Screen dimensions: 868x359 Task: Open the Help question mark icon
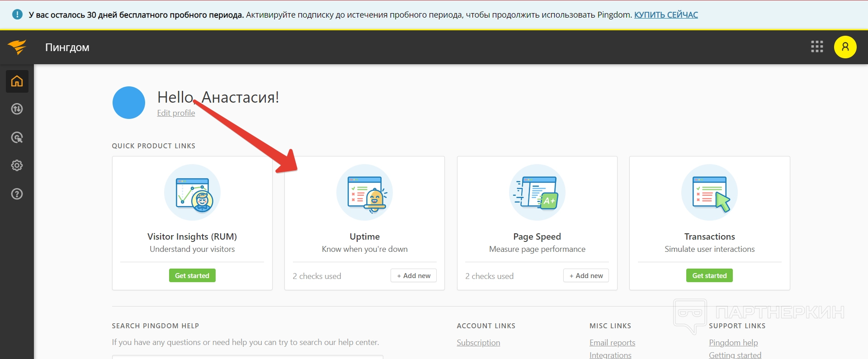coord(17,194)
